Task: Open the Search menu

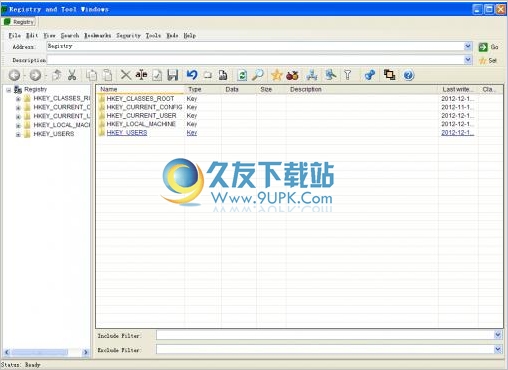Action: [70, 35]
